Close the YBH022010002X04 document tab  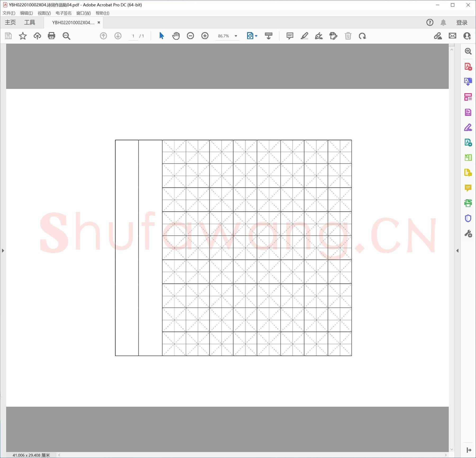tap(99, 22)
